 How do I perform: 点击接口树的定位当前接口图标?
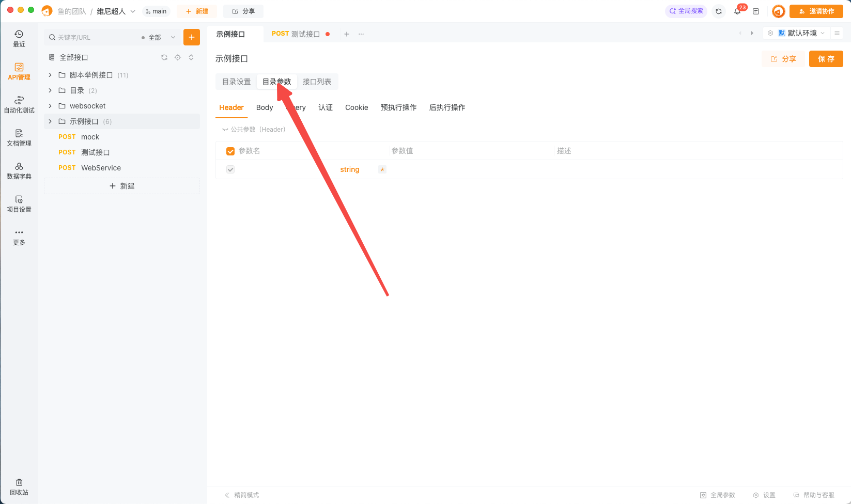[178, 57]
